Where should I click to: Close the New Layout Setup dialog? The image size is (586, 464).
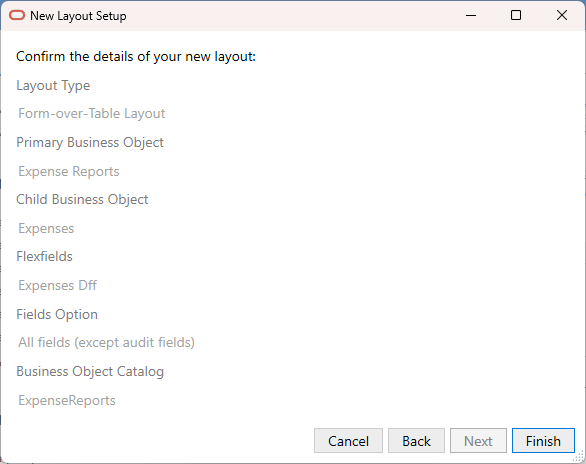(562, 15)
